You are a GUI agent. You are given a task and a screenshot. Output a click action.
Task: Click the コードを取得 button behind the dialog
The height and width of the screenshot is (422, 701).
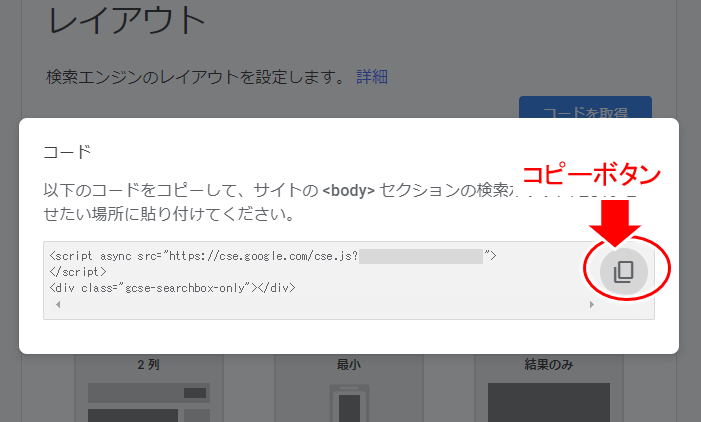[585, 107]
